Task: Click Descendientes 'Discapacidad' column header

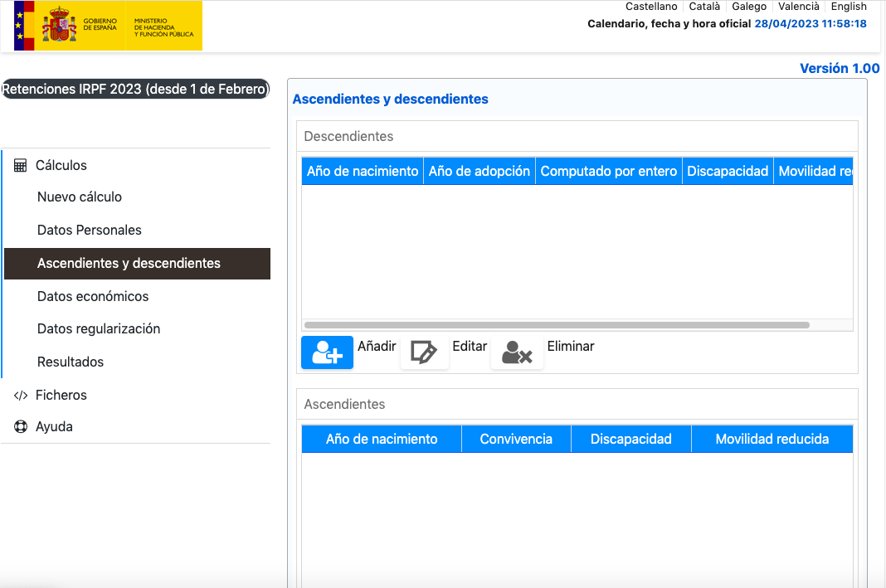Action: [x=728, y=171]
